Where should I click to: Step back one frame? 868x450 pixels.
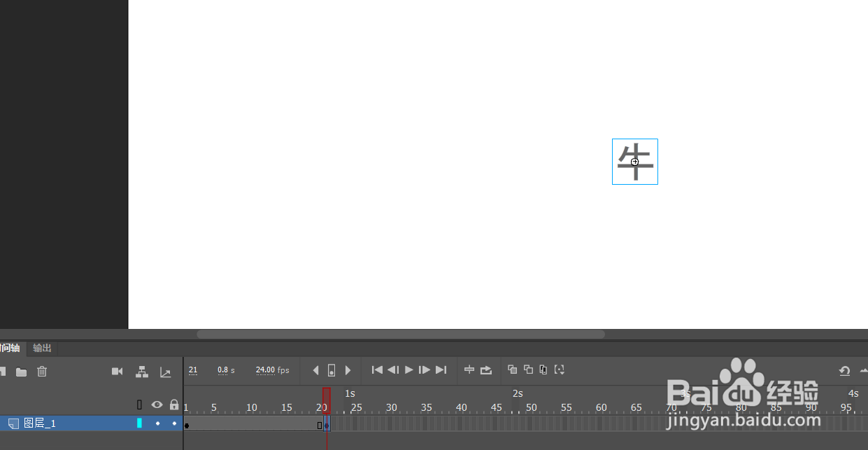point(393,370)
